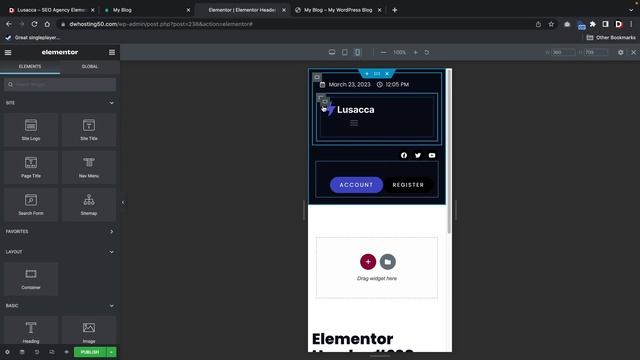Click the Twitter social icon
Viewport: 640px width, 360px height.
(418, 155)
